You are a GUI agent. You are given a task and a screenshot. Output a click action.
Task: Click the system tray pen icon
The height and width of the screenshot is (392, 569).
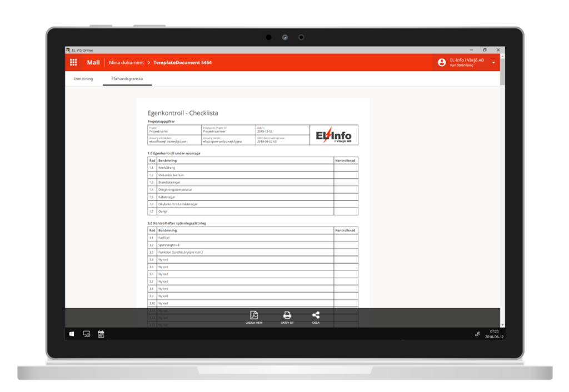[x=477, y=334]
